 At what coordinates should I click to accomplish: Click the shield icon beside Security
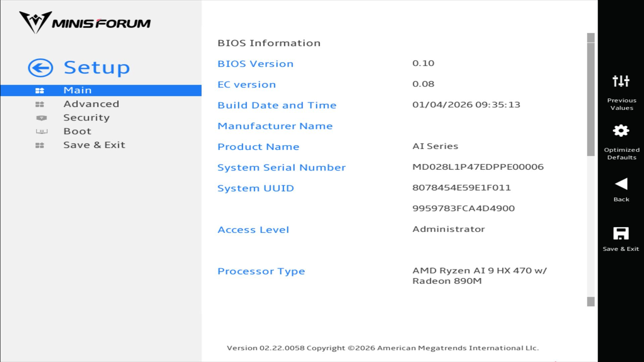41,118
